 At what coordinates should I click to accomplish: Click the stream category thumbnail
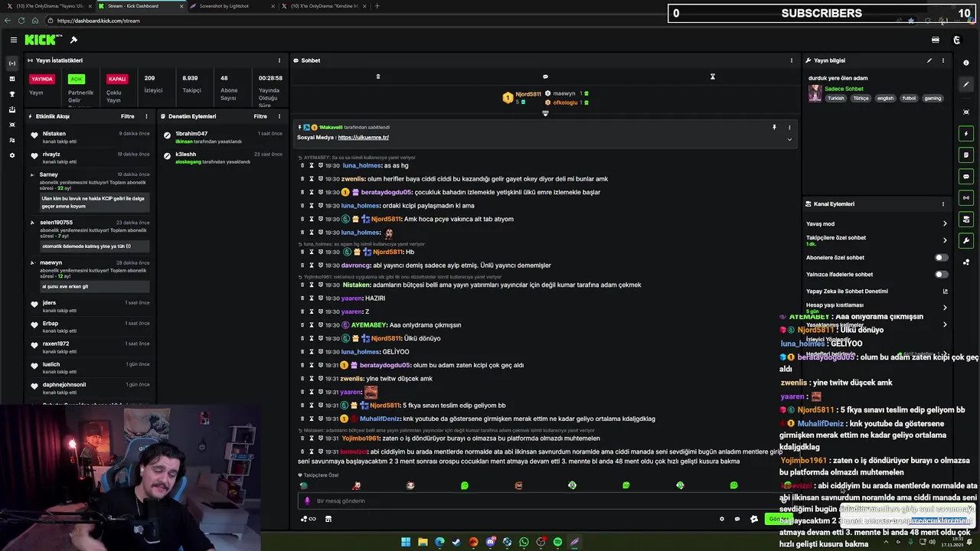tap(815, 93)
